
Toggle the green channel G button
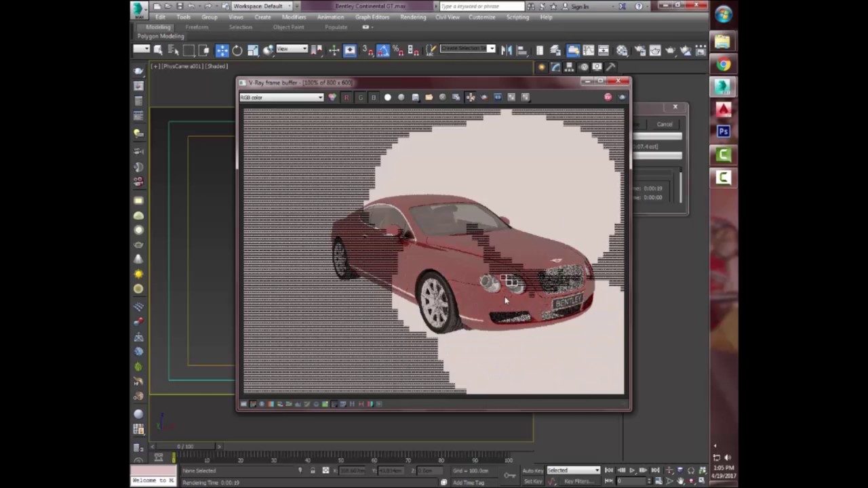click(360, 98)
